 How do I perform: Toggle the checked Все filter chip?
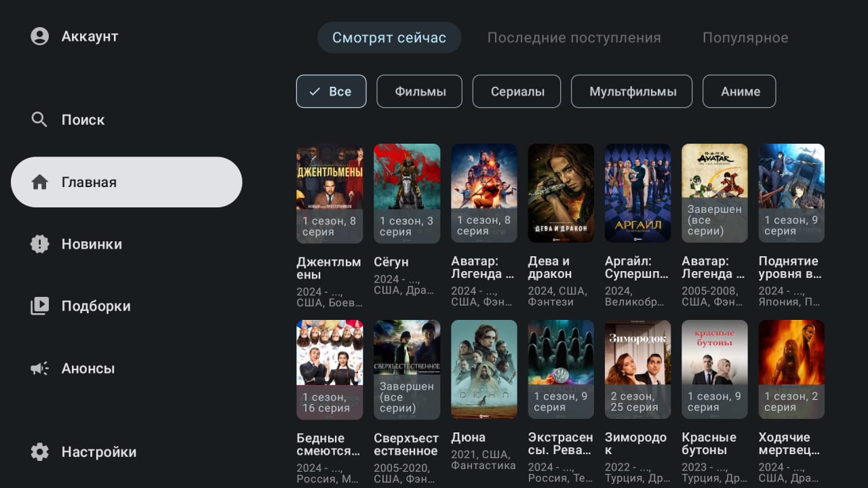click(331, 91)
